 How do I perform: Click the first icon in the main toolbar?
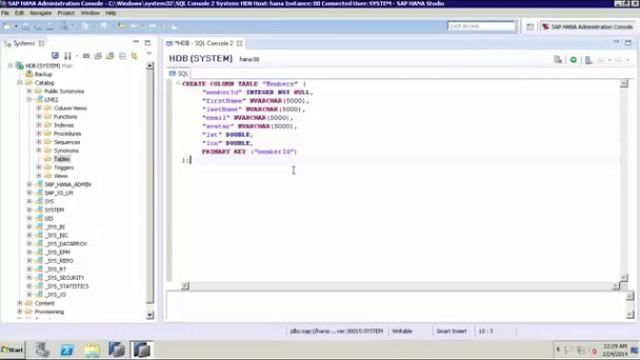[x=7, y=27]
